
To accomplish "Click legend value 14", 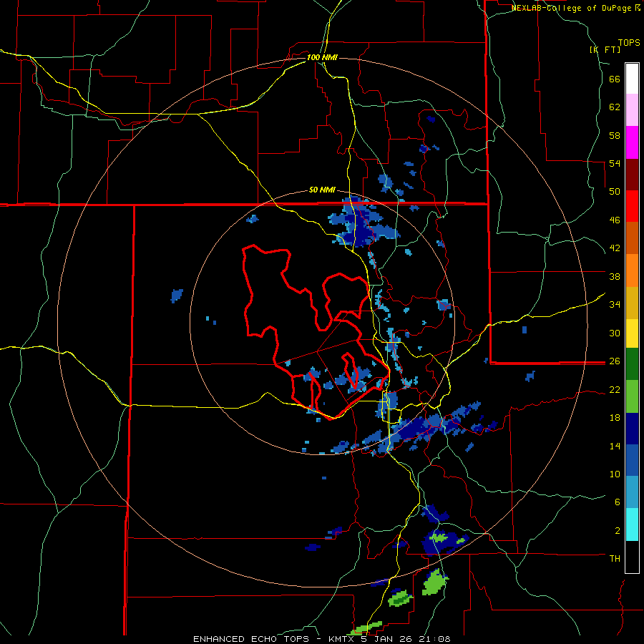I will pos(615,446).
